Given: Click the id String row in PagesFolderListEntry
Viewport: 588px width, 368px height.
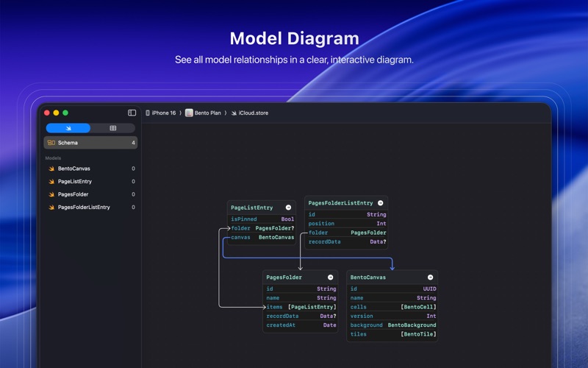Looking at the screenshot, I should pos(346,214).
